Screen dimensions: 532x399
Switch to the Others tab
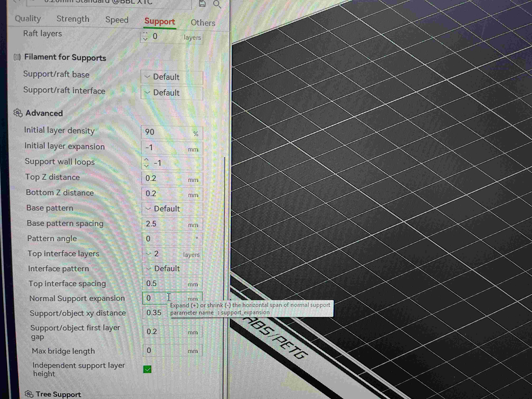[203, 23]
